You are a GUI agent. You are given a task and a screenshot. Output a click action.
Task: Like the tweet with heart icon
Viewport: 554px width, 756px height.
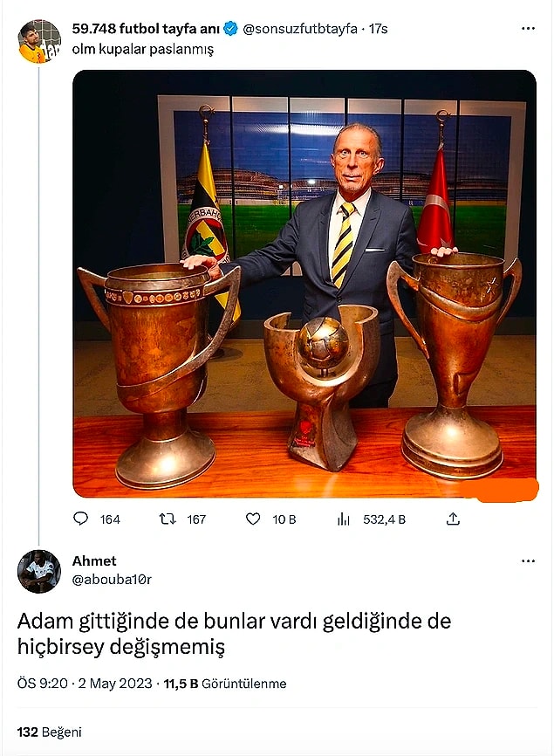coord(253,519)
